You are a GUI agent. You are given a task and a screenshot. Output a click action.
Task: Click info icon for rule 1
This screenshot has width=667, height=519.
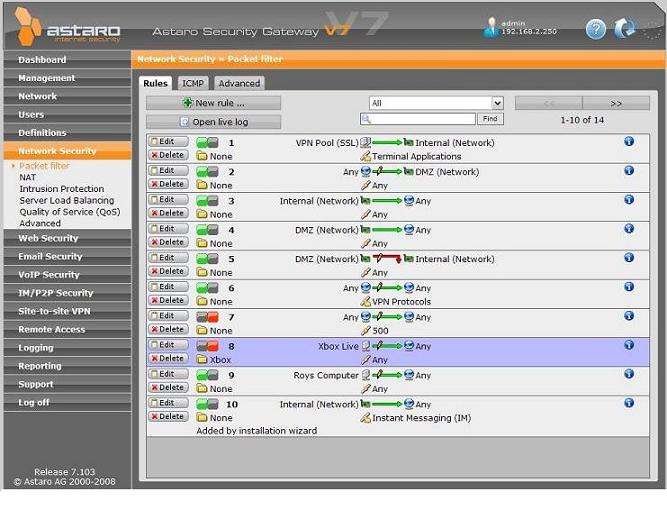629,142
